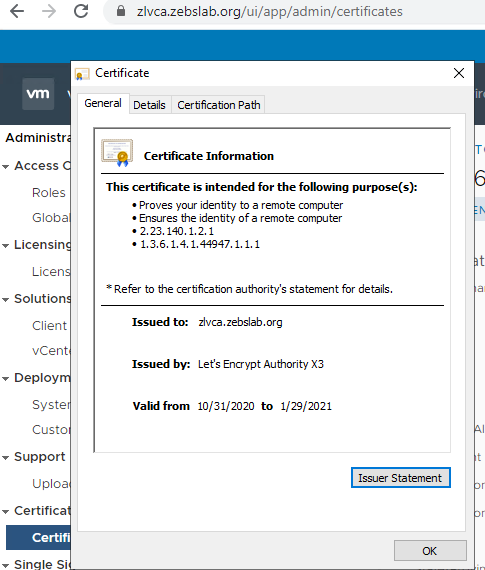Click the certificate icon in dialog title bar
Image resolution: width=485 pixels, height=570 pixels.
[x=82, y=74]
